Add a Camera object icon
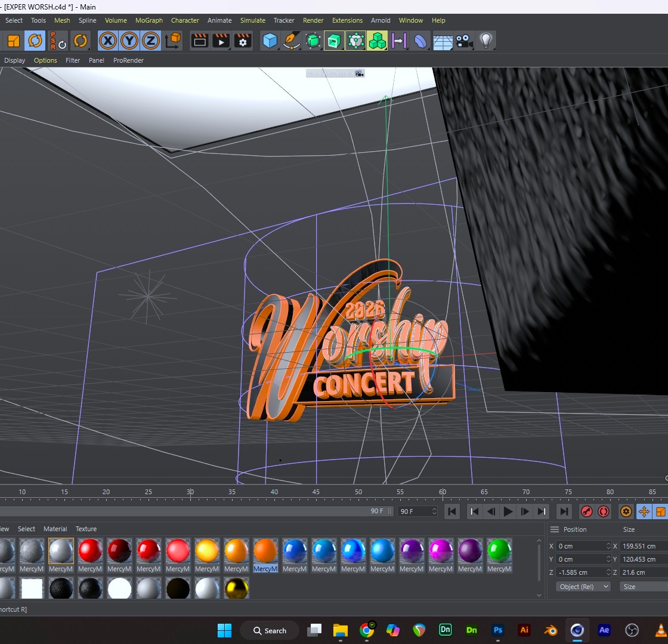The width and height of the screenshot is (668, 644). [x=465, y=41]
